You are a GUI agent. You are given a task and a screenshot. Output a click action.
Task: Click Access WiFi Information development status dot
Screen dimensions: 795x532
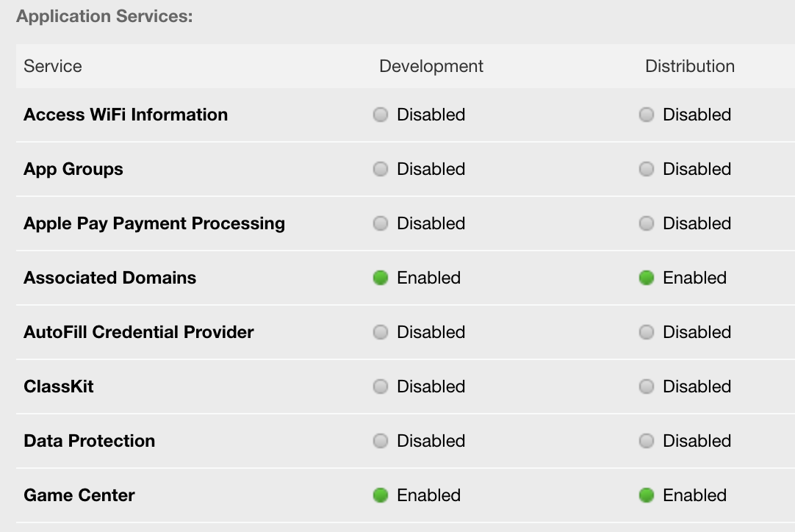click(381, 115)
